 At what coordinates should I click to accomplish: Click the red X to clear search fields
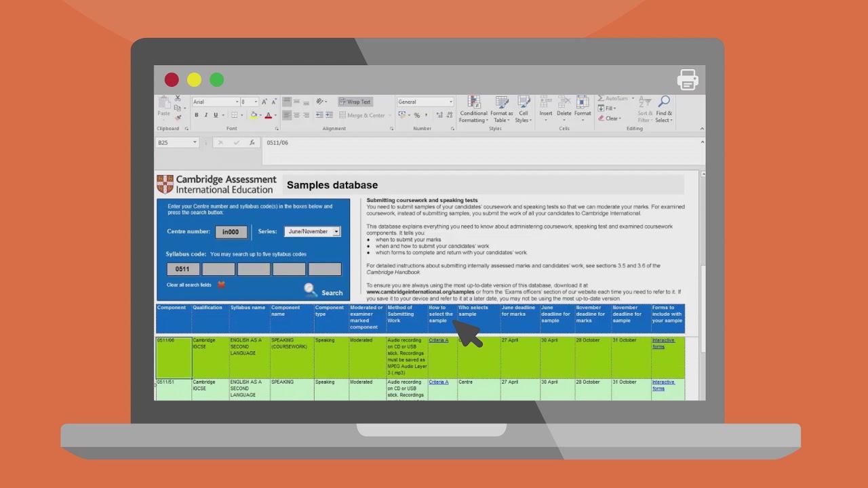221,285
